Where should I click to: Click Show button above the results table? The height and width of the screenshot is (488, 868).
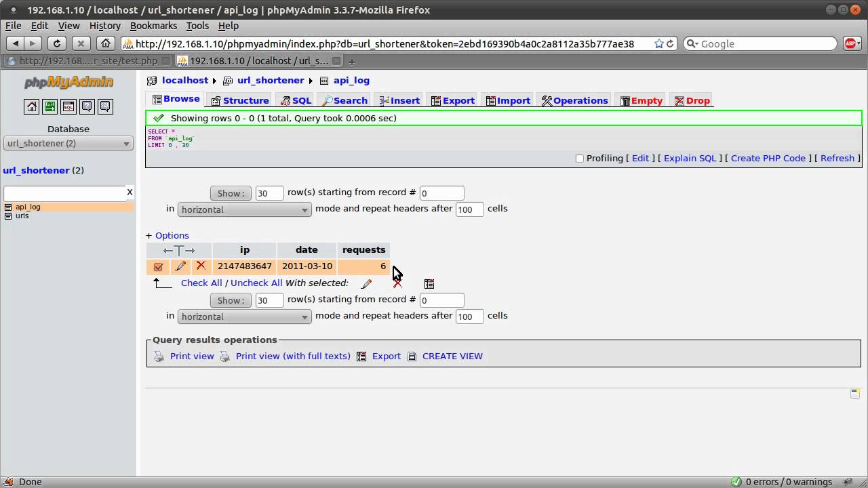(231, 193)
